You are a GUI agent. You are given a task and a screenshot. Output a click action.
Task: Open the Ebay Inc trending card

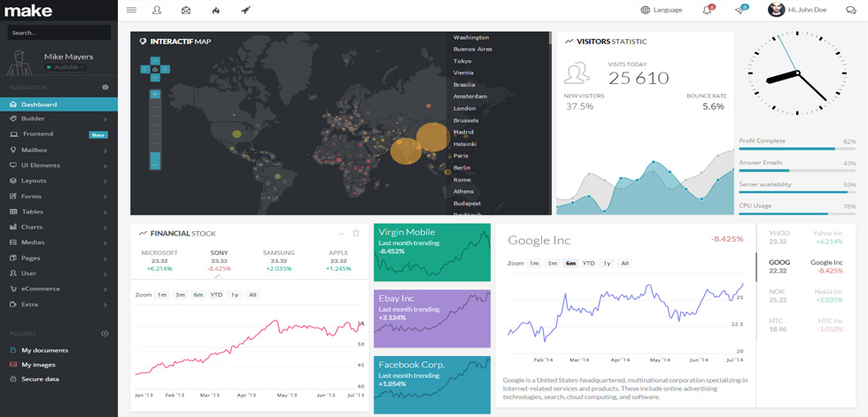pos(432,319)
